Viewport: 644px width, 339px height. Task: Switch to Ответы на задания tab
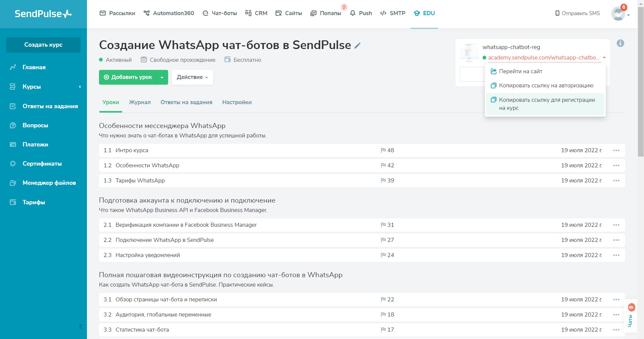point(187,102)
